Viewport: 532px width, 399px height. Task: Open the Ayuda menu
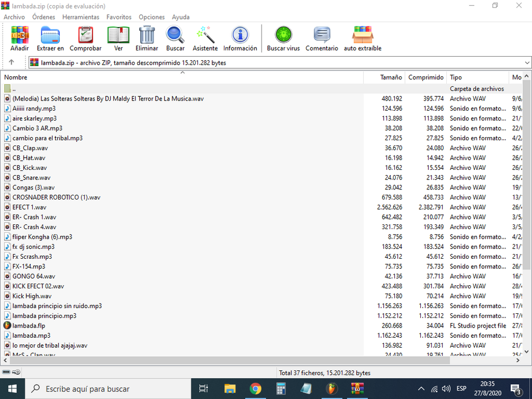(181, 17)
